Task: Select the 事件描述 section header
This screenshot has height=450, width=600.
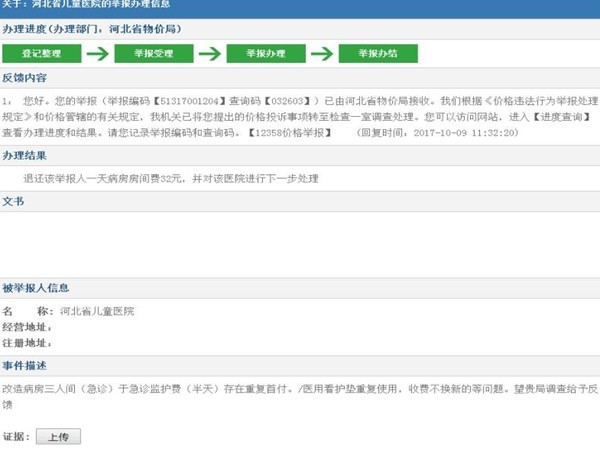Action: pyautogui.click(x=300, y=366)
